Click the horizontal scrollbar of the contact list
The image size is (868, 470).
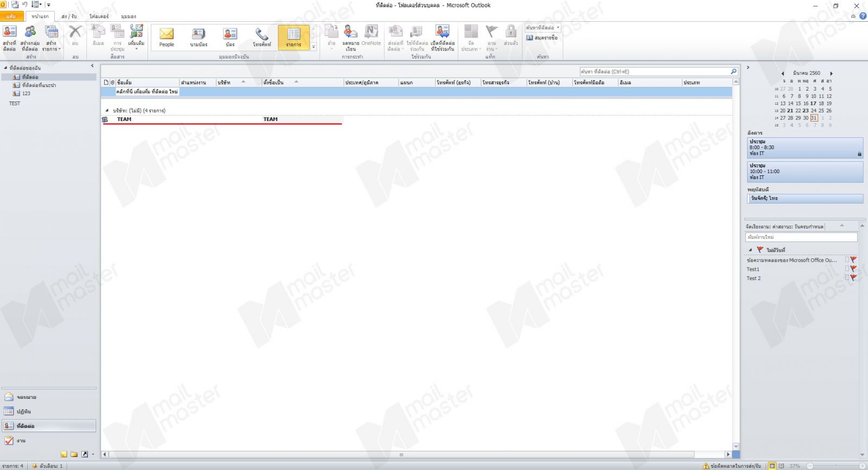[x=401, y=454]
